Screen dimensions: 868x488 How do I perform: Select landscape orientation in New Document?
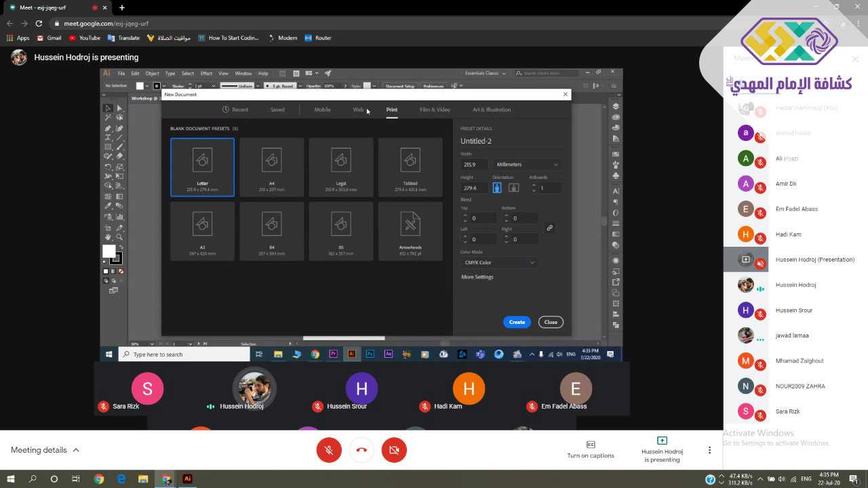click(x=513, y=188)
